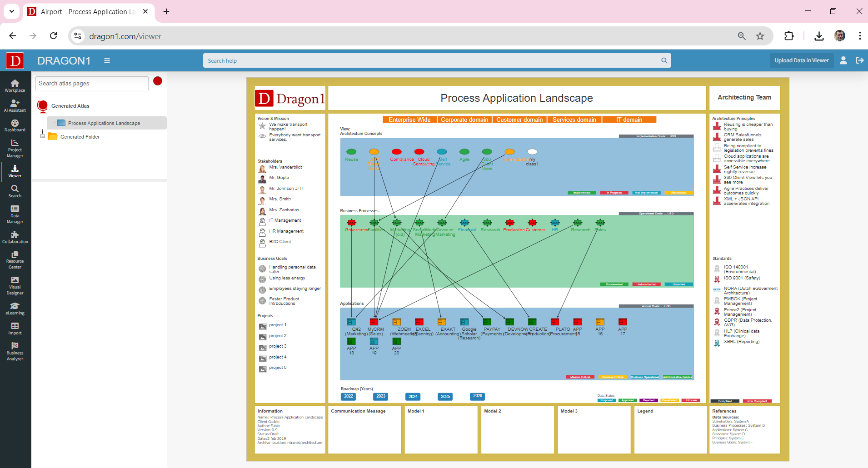Toggle the 2024 roadmap year
The image size is (868, 468).
[x=413, y=396]
